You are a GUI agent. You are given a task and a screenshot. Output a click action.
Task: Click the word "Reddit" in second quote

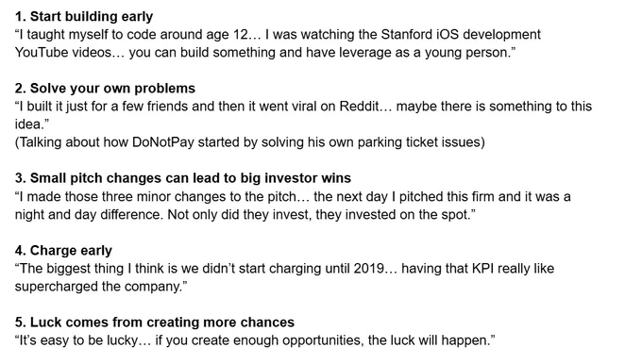pyautogui.click(x=359, y=107)
